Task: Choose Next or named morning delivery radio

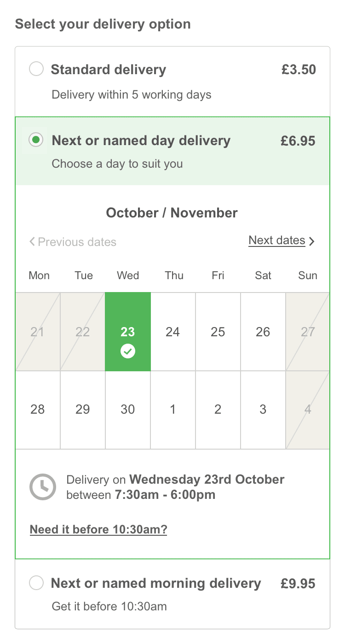Action: (36, 583)
